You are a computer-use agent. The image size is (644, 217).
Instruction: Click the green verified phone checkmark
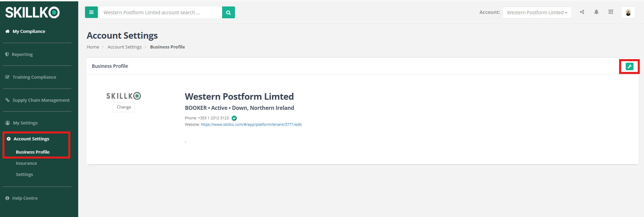click(234, 118)
